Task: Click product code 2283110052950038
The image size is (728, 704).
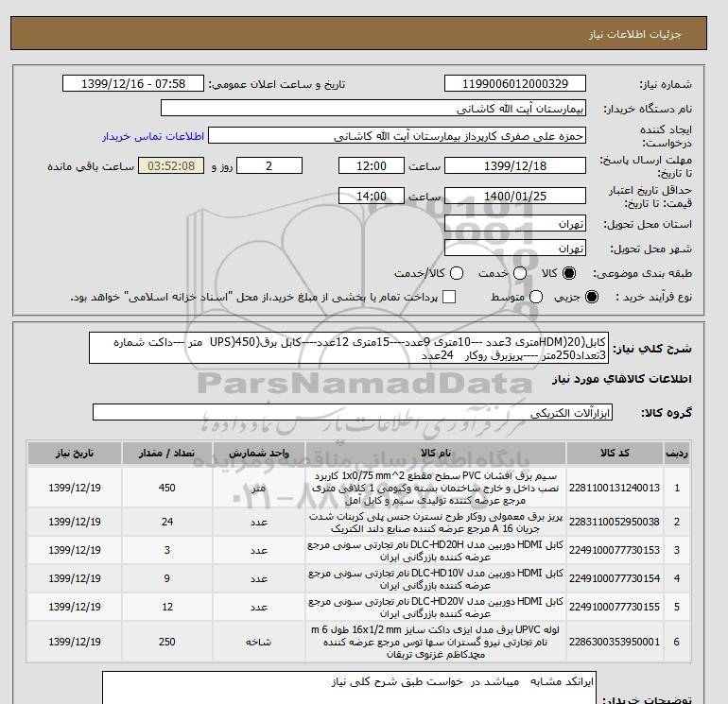Action: (x=615, y=522)
